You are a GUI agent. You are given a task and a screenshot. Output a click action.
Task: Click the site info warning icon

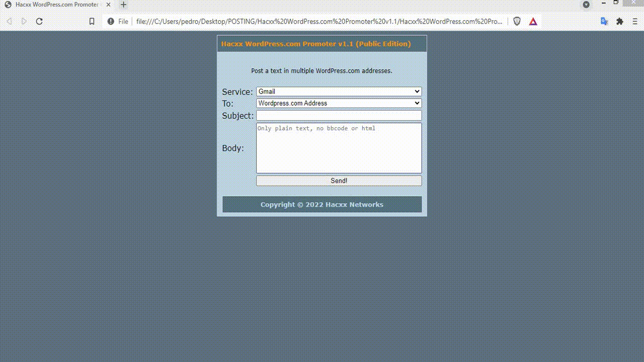tap(111, 22)
